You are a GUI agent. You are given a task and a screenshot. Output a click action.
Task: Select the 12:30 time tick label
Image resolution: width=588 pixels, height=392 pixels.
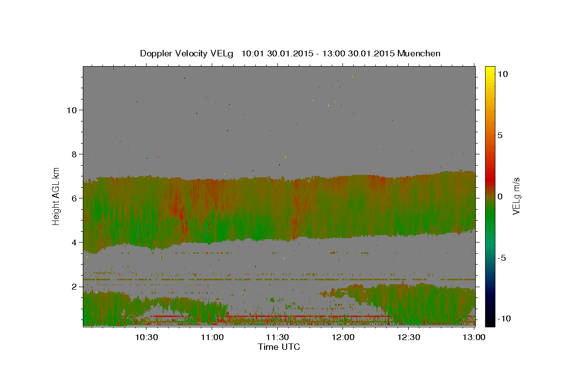click(x=408, y=337)
